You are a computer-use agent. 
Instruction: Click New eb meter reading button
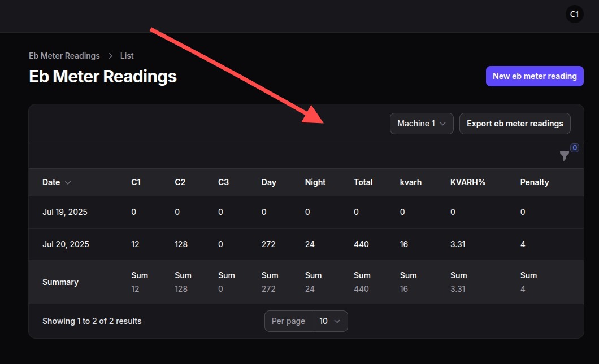(535, 76)
